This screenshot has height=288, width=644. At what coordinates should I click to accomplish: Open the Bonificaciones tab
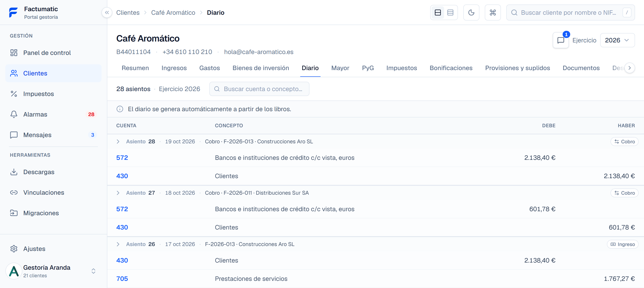tap(451, 68)
